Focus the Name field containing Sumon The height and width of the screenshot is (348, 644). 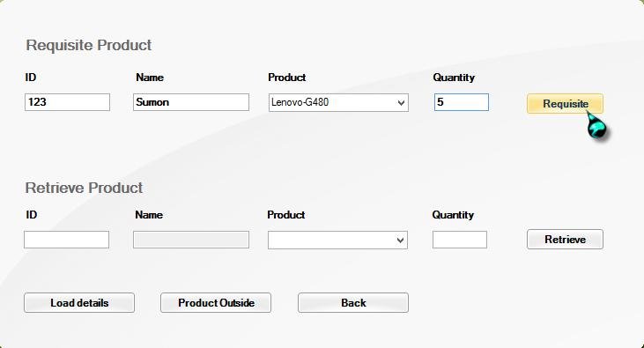(x=191, y=102)
